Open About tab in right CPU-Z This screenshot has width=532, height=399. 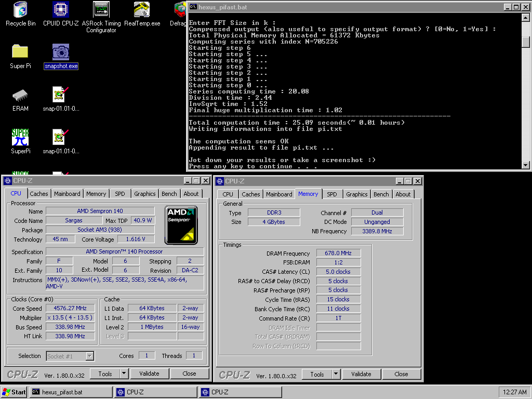tap(403, 194)
